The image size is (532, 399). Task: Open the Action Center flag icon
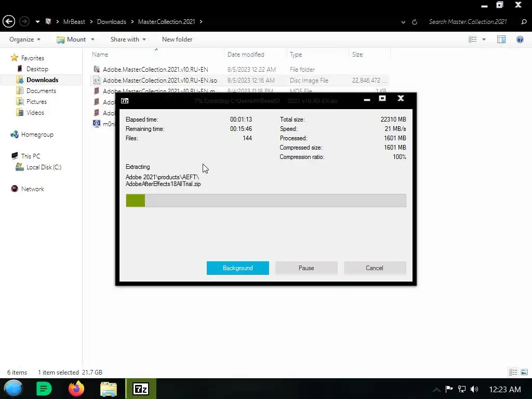point(449,389)
